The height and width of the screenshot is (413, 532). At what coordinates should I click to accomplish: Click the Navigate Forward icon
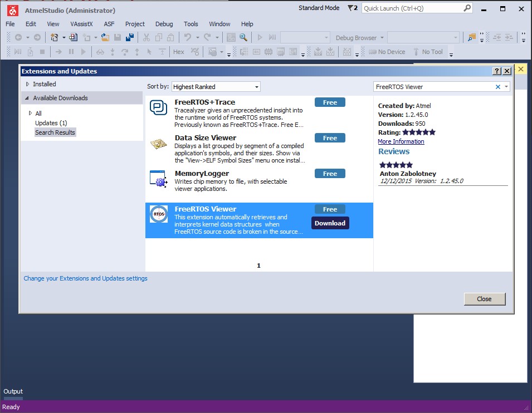(x=37, y=38)
